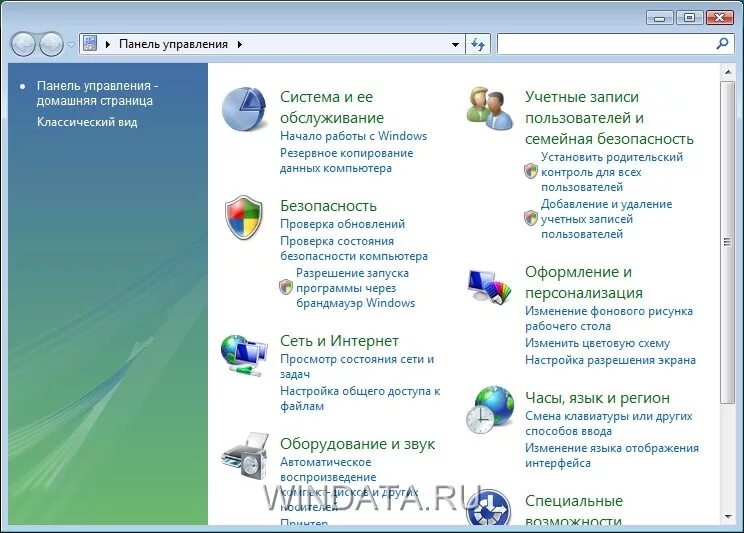The width and height of the screenshot is (744, 533).
Task: Click Просмотр состояния сети и задач
Action: pos(357,366)
